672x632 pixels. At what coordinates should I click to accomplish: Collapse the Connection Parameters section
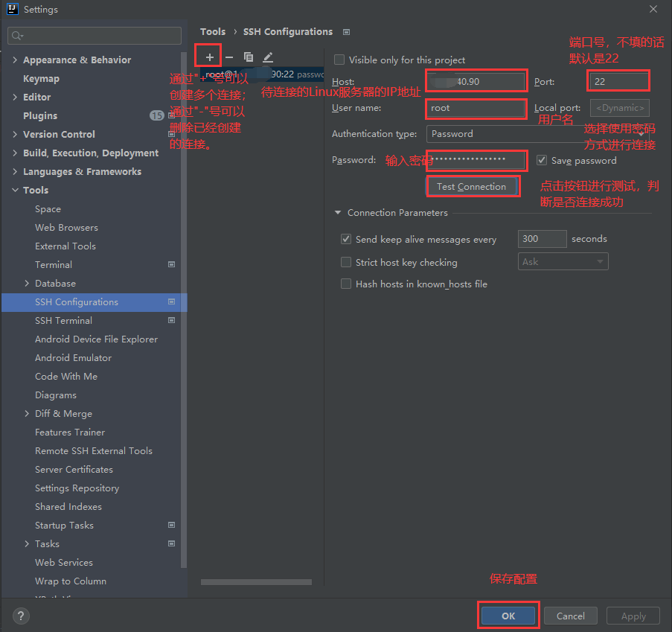point(339,213)
